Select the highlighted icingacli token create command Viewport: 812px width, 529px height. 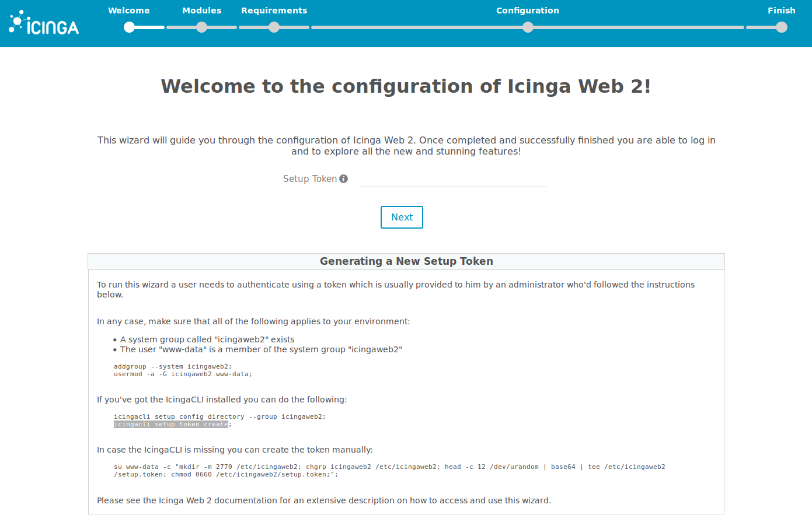pyautogui.click(x=170, y=424)
